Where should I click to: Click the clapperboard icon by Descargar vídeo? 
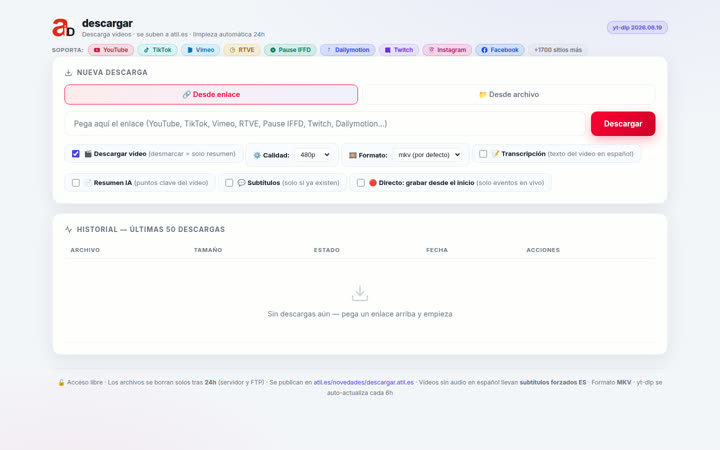point(88,154)
